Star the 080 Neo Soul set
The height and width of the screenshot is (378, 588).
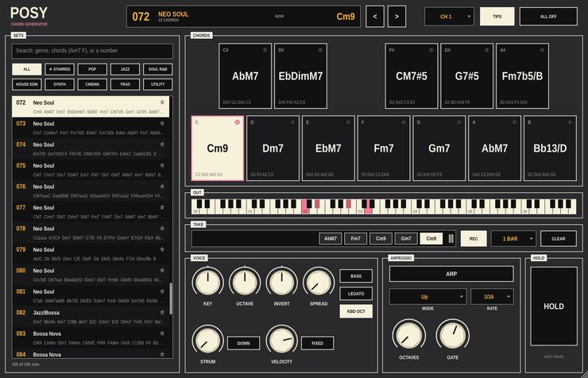click(162, 270)
